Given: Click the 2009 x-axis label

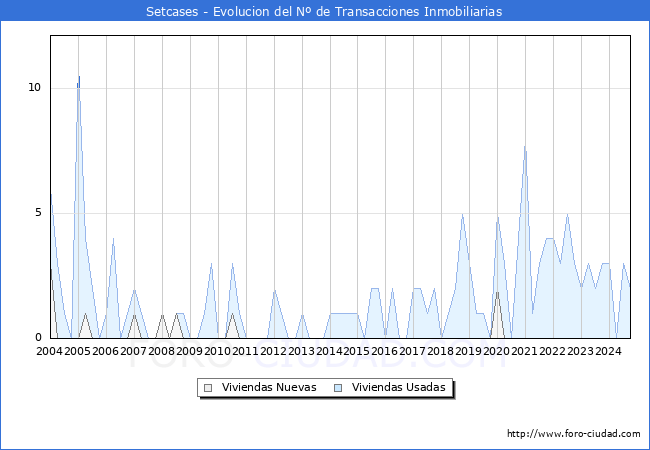Looking at the screenshot, I should click(189, 351).
